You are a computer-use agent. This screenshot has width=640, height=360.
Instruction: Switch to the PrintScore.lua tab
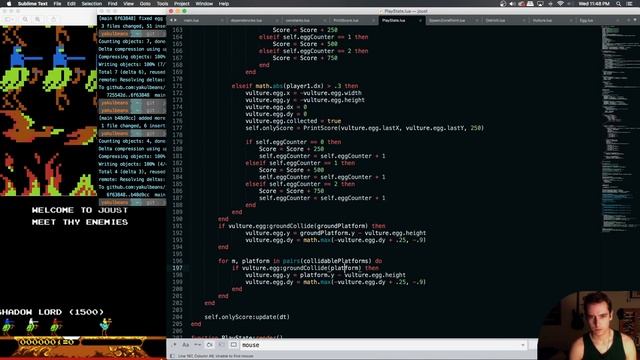coord(352,20)
